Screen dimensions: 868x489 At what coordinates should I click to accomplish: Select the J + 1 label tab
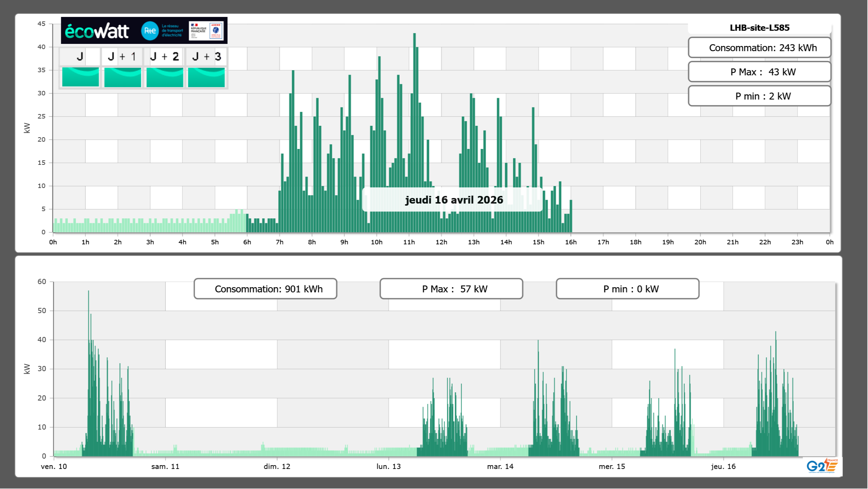pos(122,56)
